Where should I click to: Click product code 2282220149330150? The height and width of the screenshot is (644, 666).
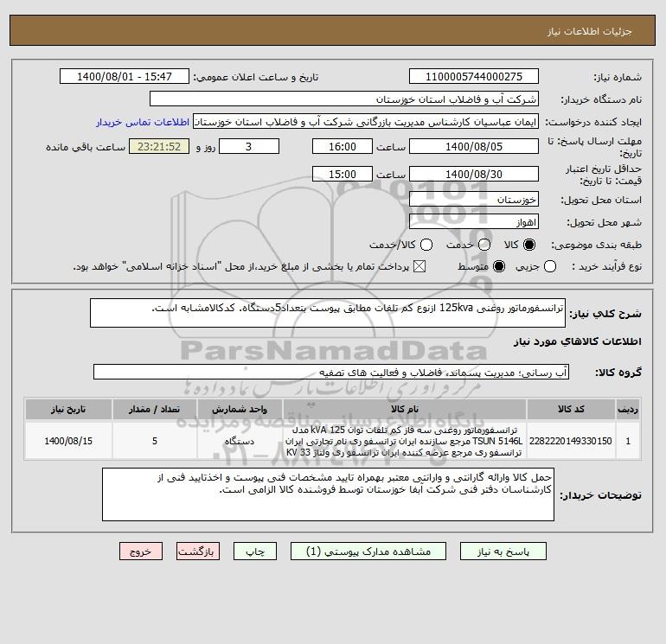pos(571,441)
